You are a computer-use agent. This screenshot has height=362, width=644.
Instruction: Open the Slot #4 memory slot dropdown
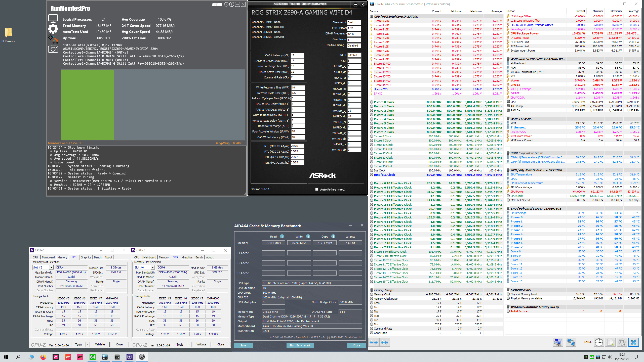click(x=153, y=267)
